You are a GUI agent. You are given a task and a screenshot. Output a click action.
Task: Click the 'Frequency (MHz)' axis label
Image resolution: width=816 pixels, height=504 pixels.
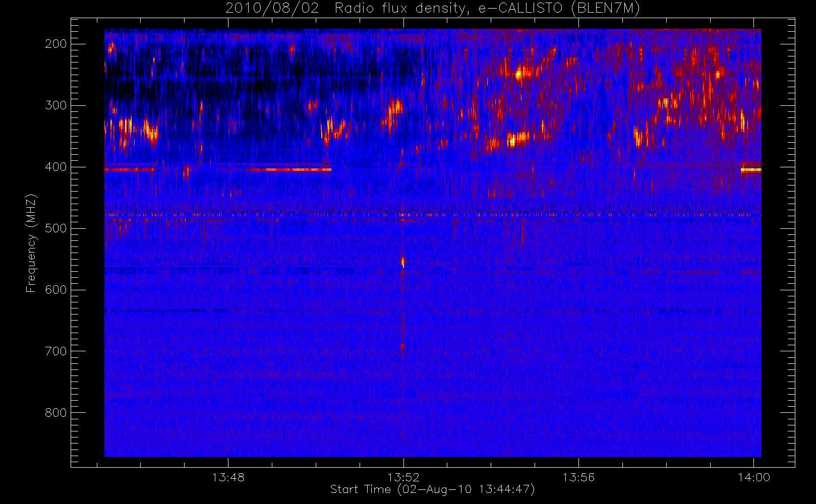click(x=31, y=243)
